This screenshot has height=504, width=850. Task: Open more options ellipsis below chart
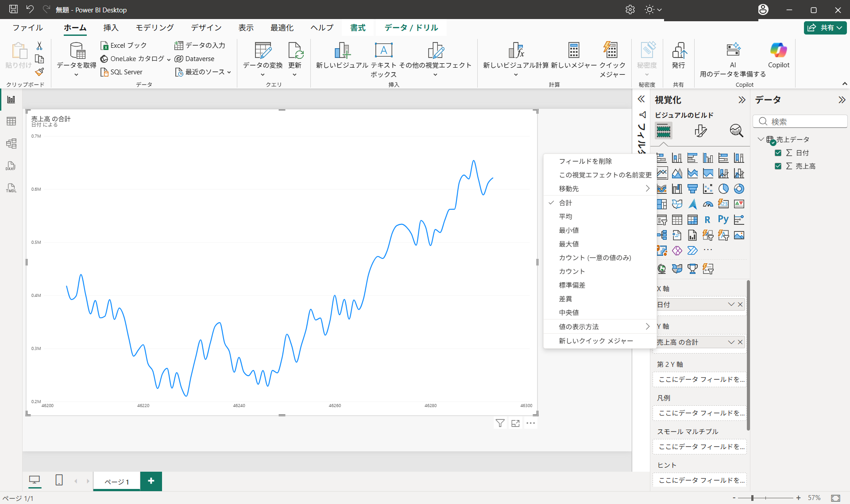530,423
